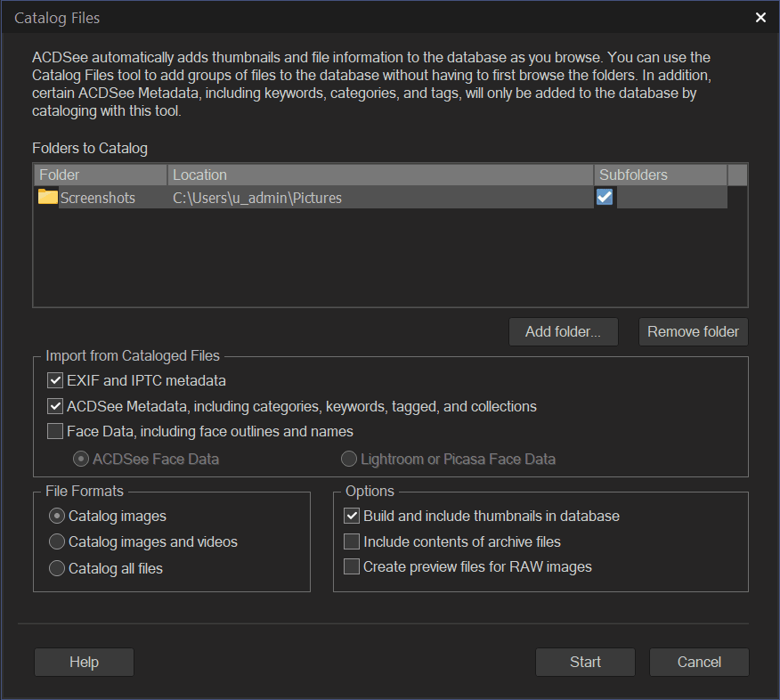Start the cataloging process
Image resolution: width=780 pixels, height=700 pixels.
point(585,662)
